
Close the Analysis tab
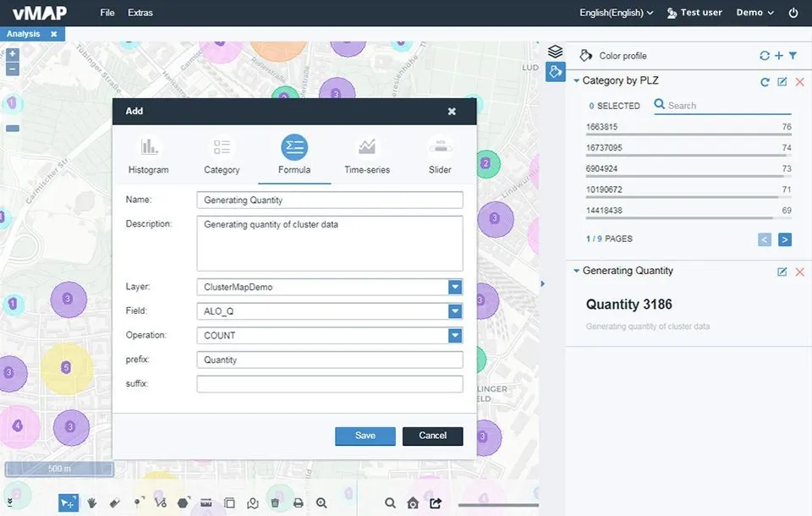(54, 34)
